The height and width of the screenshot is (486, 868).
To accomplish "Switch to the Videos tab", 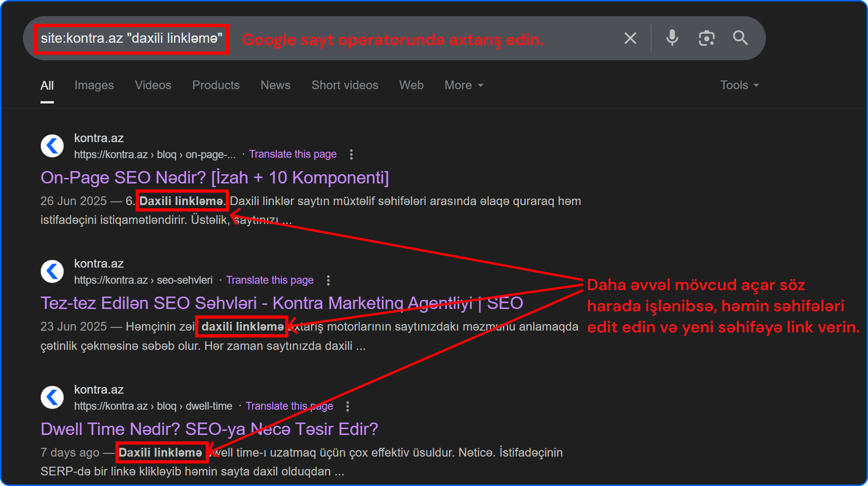I will (153, 86).
